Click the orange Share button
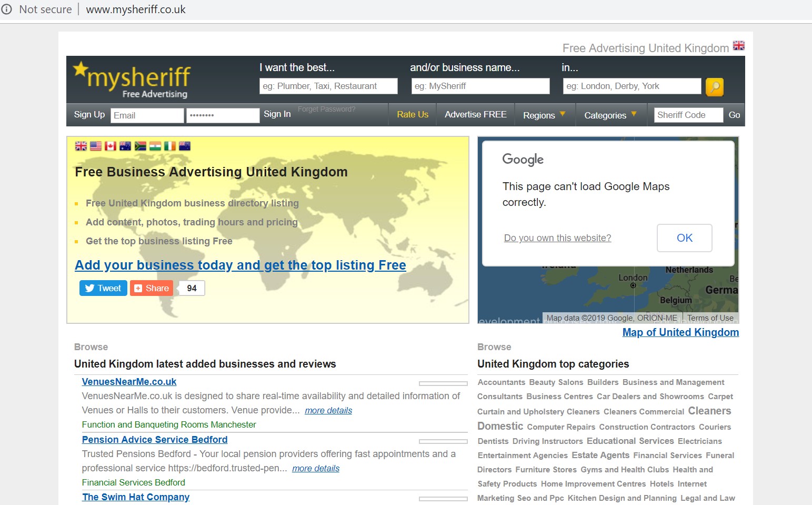This screenshot has width=812, height=505. point(152,288)
